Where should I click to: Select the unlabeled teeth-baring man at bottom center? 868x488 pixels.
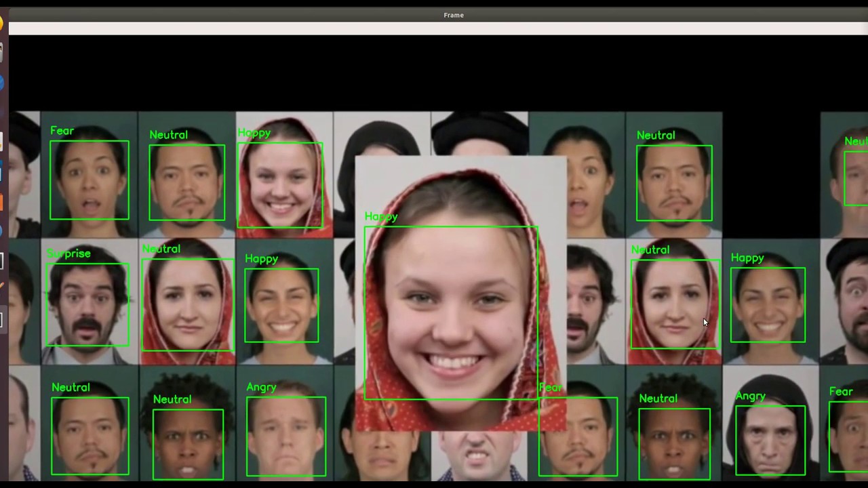[x=479, y=457]
